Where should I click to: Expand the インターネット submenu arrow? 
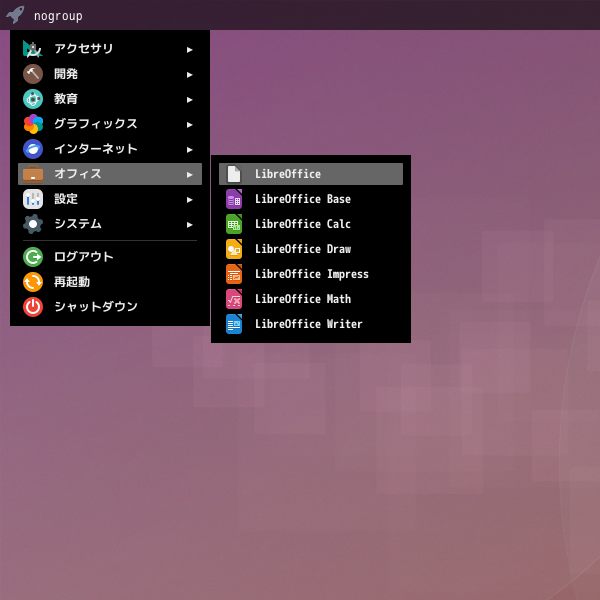(x=189, y=150)
